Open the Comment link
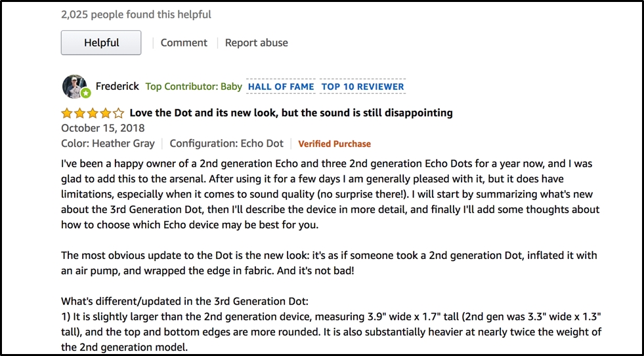Image resolution: width=644 pixels, height=356 pixels. [184, 43]
